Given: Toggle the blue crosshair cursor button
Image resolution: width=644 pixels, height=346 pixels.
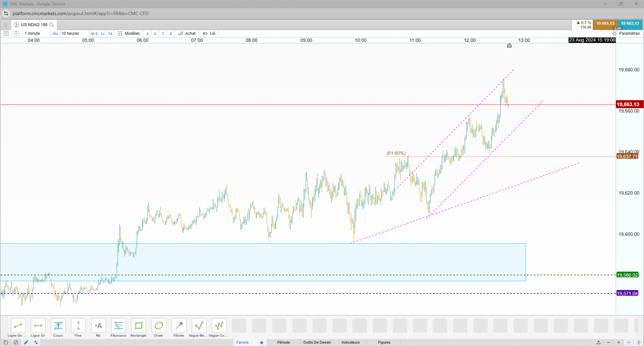Looking at the screenshot, I should (629, 342).
